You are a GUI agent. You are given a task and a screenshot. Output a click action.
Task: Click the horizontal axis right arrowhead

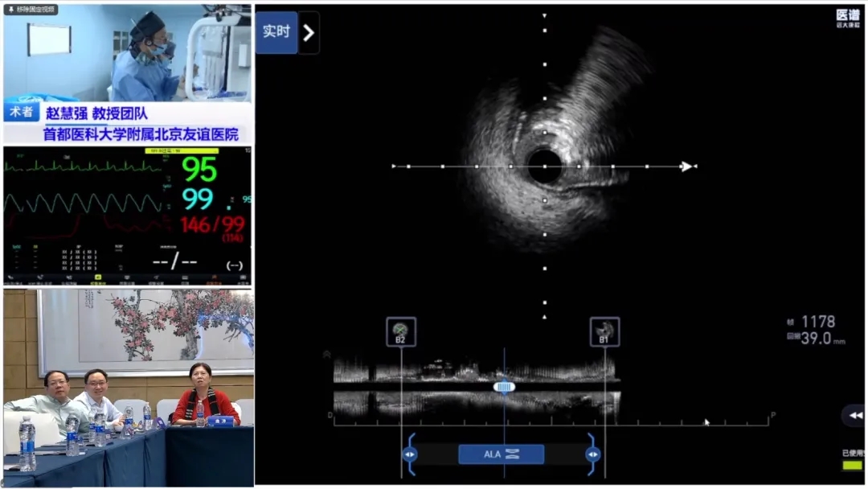coord(686,166)
